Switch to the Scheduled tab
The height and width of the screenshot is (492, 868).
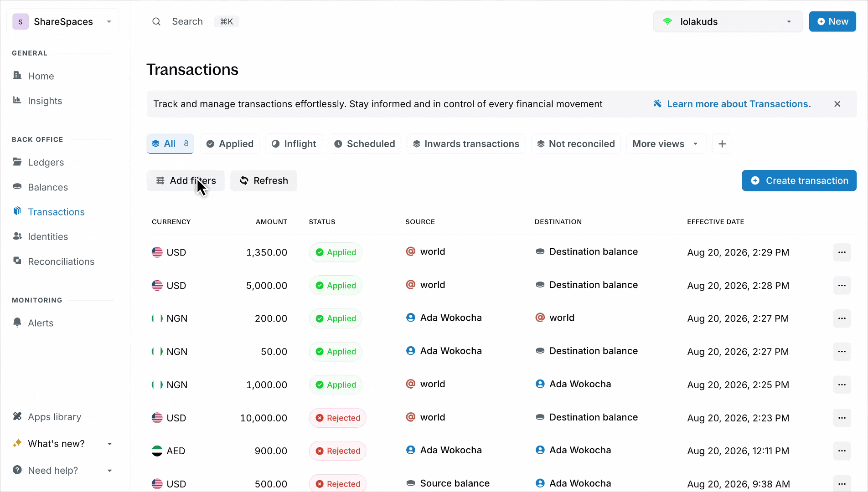tap(364, 144)
